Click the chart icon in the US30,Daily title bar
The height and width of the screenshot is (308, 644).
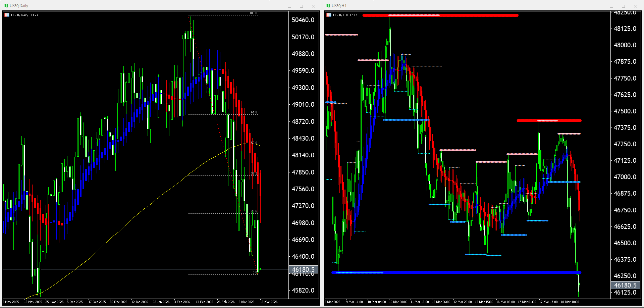[6, 6]
